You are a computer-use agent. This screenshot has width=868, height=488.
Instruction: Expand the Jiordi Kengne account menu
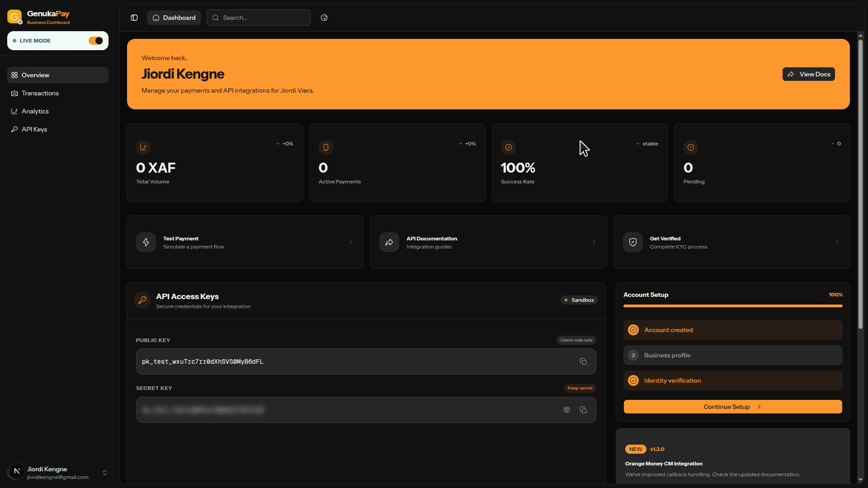point(105,473)
